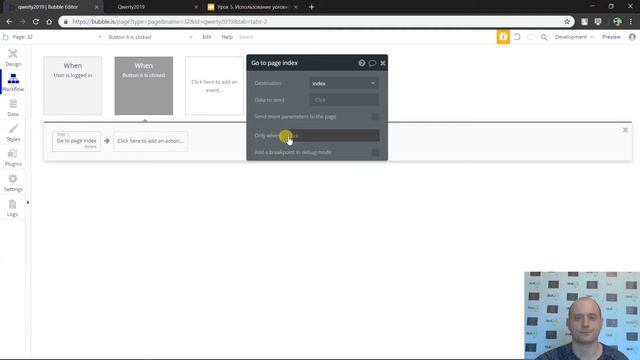Image resolution: width=640 pixels, height=360 pixels.
Task: Close the Go to page index panel
Action: tap(383, 63)
